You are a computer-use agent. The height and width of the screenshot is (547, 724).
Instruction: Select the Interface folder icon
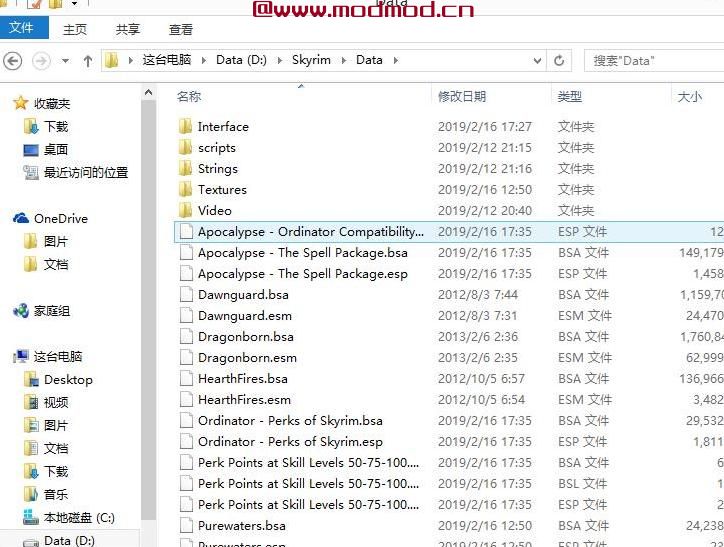tap(186, 126)
